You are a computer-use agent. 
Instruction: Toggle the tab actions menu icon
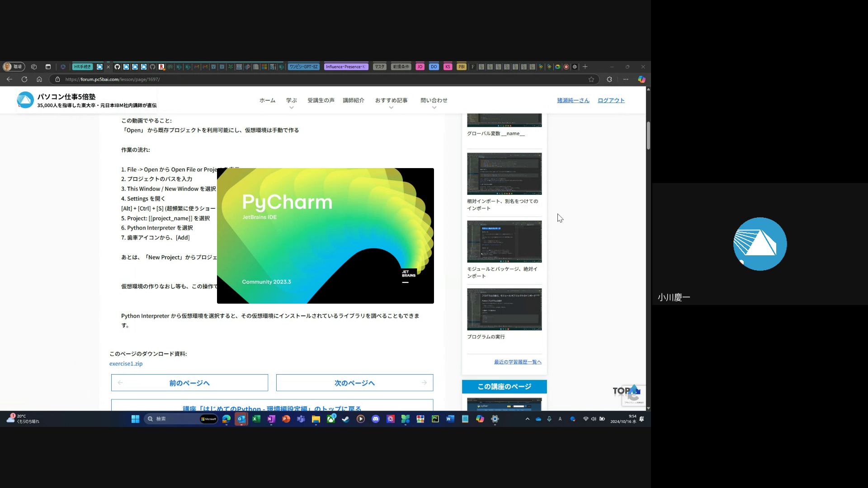coord(48,66)
